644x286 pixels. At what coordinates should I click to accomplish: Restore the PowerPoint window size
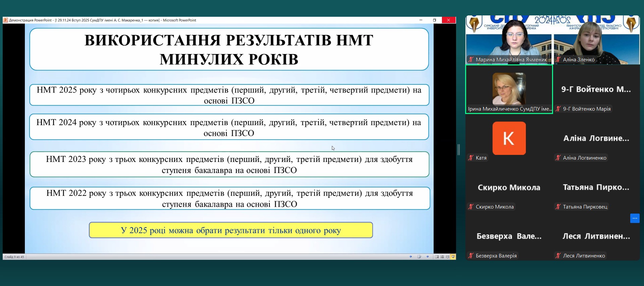point(434,20)
